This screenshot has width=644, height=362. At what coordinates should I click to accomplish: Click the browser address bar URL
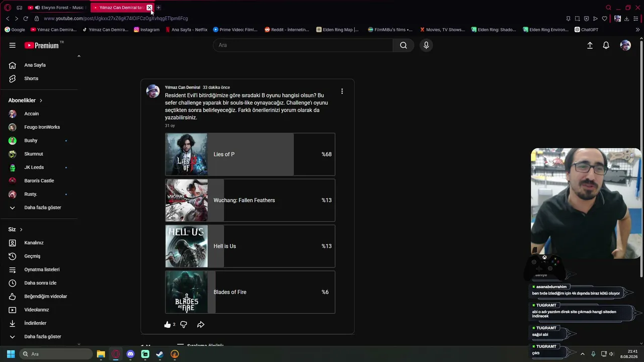(116, 19)
